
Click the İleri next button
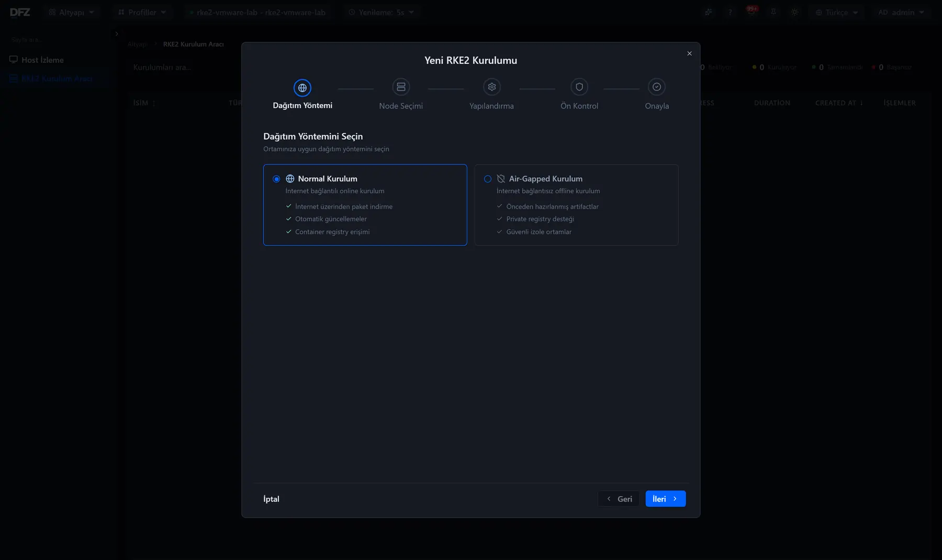[666, 499]
